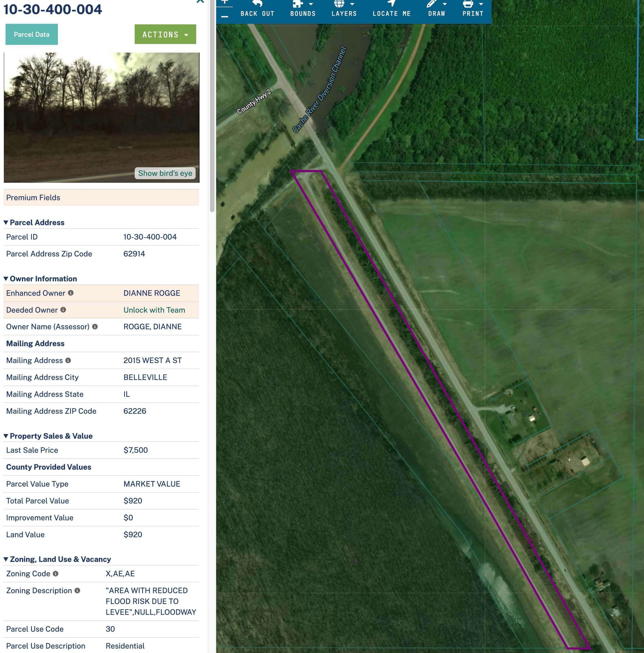Click the Zoning Code info icon
This screenshot has height=653, width=644.
pyautogui.click(x=56, y=574)
